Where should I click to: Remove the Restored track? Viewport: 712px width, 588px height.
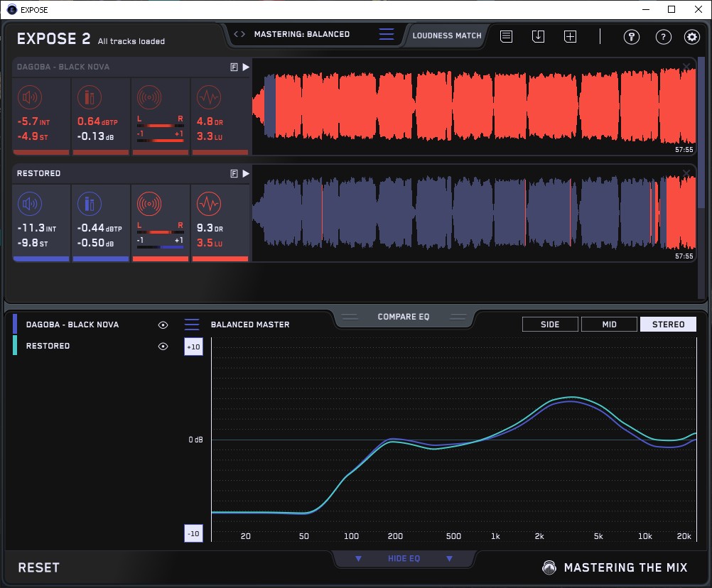tap(686, 173)
